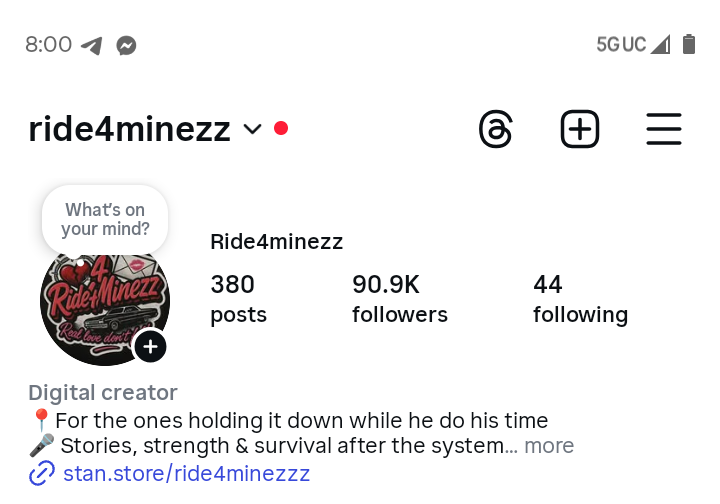Tap the battery status icon
Viewport: 720px width, 504px height.
[x=688, y=44]
